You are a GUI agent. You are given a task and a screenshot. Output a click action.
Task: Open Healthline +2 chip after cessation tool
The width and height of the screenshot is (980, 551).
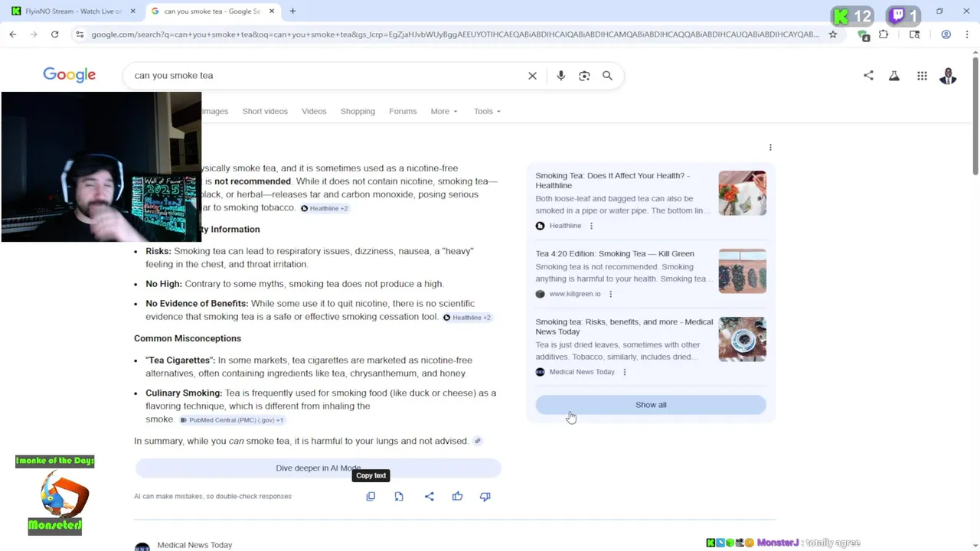(467, 318)
